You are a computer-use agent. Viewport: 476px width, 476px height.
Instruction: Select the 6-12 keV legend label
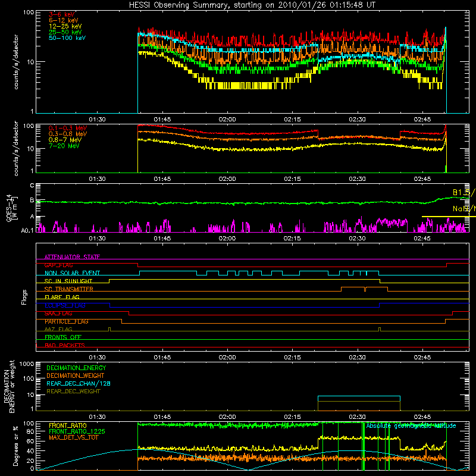coord(64,20)
